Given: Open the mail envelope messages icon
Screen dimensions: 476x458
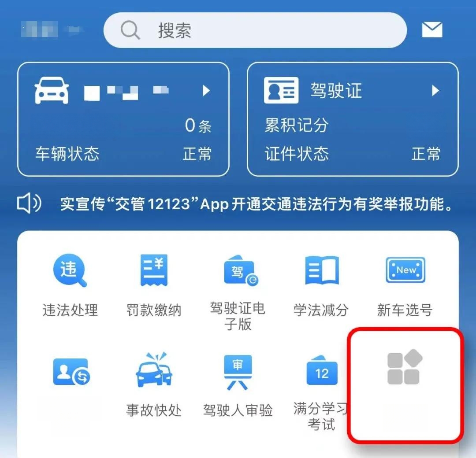Looking at the screenshot, I should [x=432, y=30].
